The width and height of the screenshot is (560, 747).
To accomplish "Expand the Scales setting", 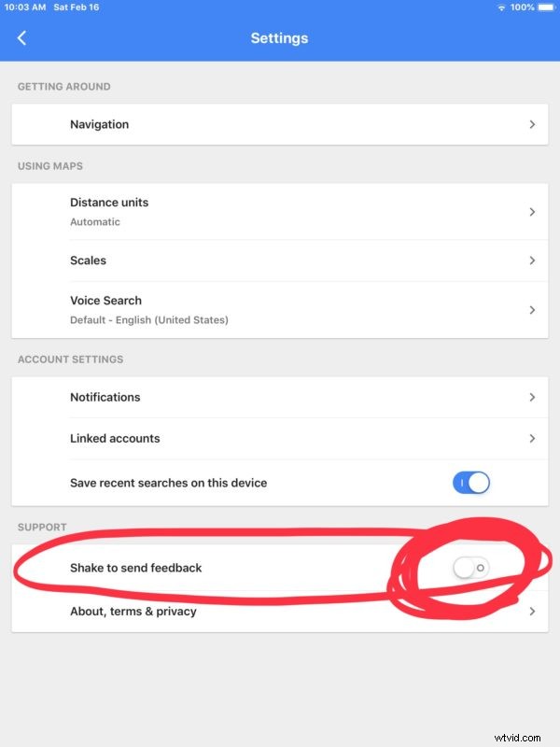I will [x=280, y=261].
